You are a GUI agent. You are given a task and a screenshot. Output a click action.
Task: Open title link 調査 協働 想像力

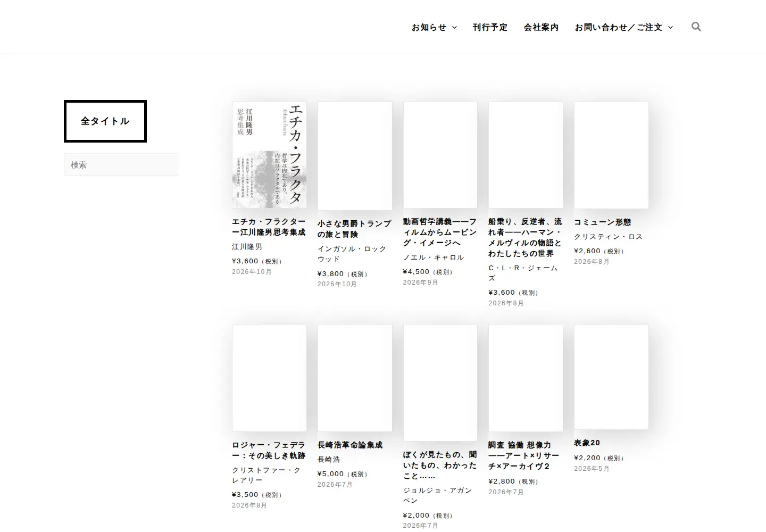(524, 455)
